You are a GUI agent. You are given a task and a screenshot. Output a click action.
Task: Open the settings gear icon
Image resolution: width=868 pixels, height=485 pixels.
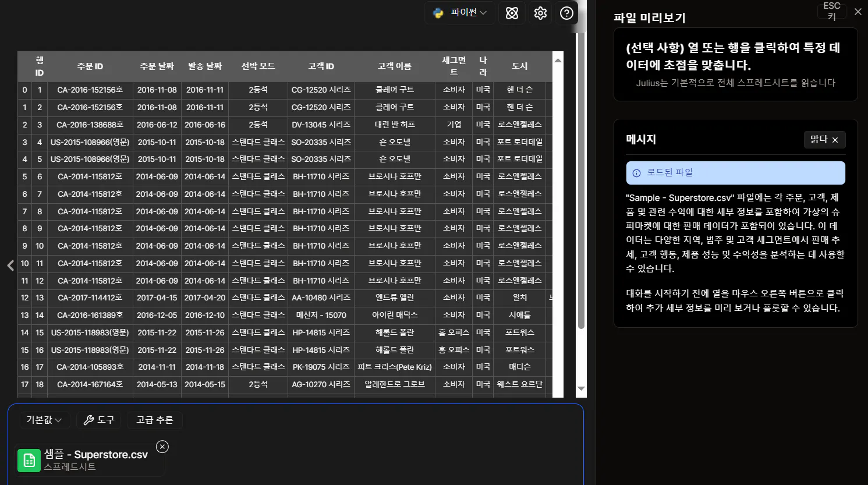540,13
